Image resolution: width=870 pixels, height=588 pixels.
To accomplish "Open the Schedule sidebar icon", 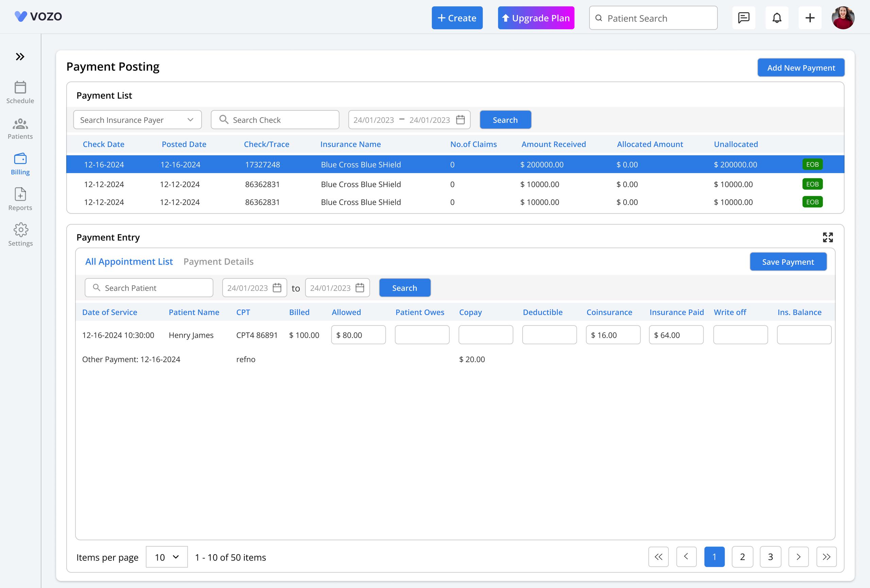I will (20, 92).
